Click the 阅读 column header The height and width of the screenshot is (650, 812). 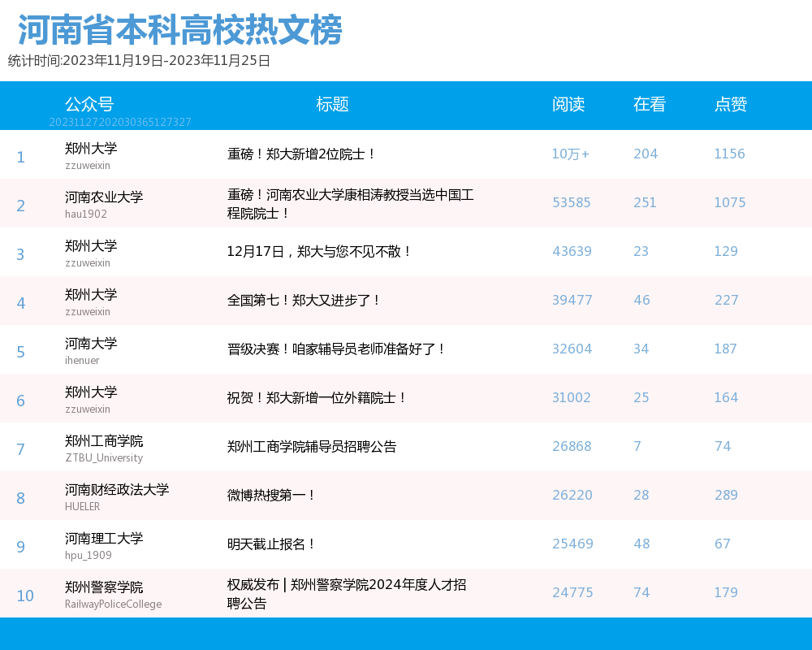(568, 104)
